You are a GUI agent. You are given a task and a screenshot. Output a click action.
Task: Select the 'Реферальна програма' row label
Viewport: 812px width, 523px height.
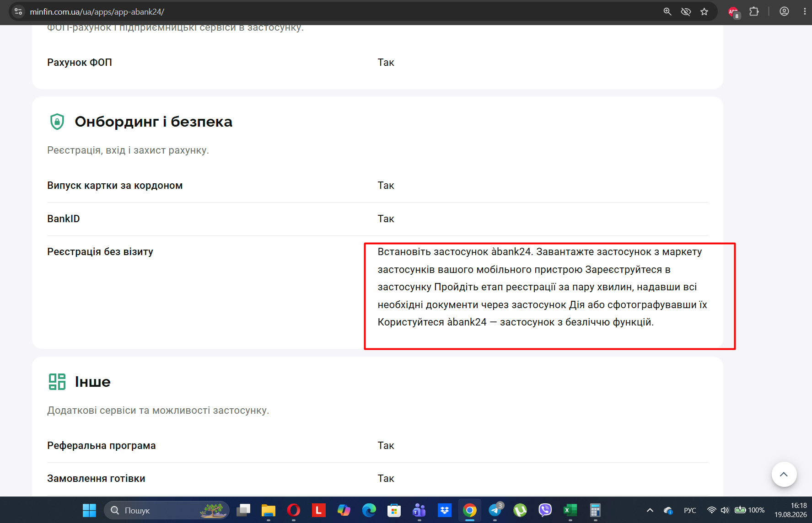tap(102, 445)
